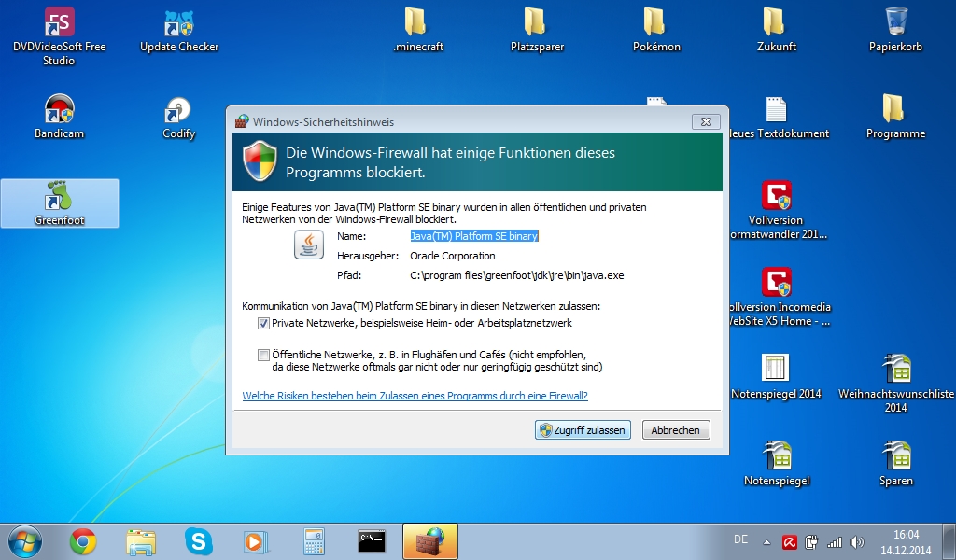Open the firewall risks help link
Viewport: 956px width, 560px height.
(x=415, y=396)
